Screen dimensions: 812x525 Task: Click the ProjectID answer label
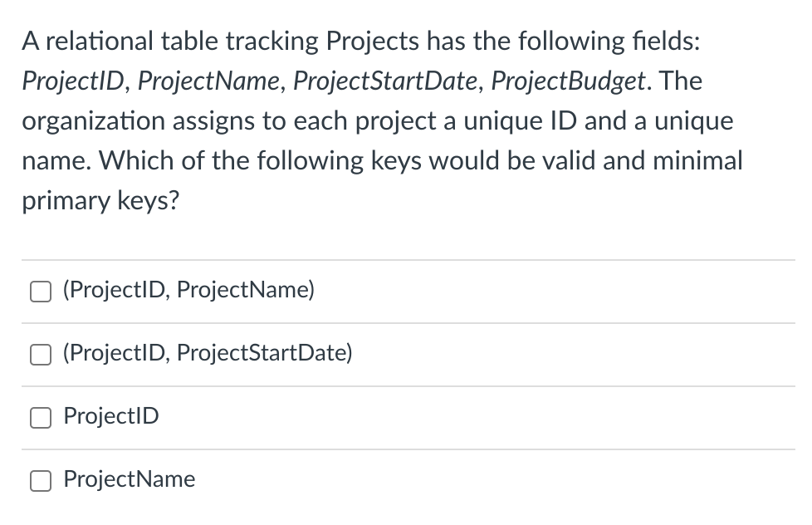[x=110, y=416]
